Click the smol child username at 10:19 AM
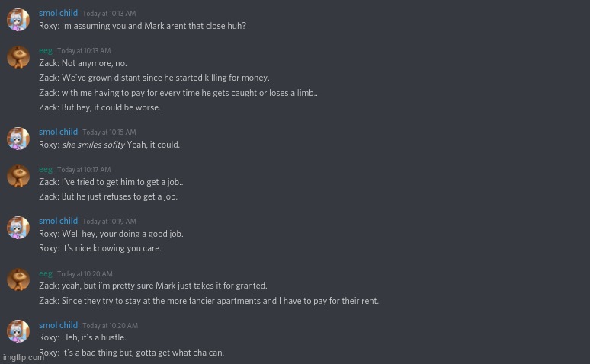 pyautogui.click(x=58, y=222)
